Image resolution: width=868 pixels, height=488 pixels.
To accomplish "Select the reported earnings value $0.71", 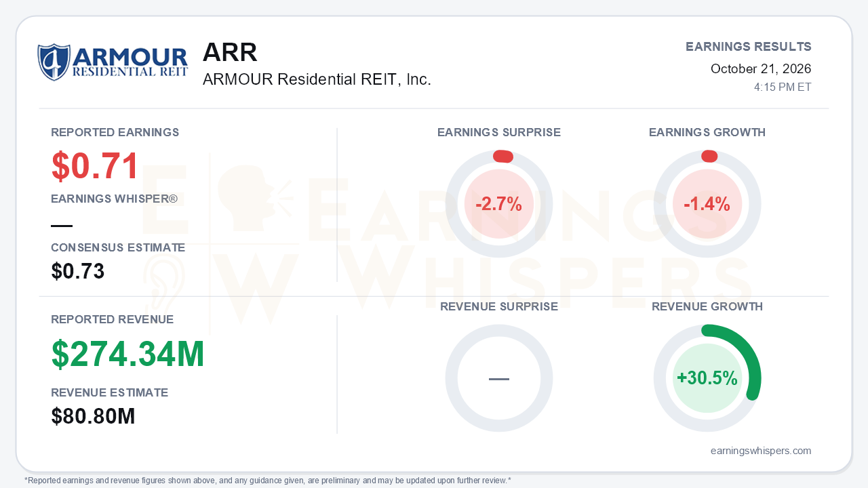I will [x=96, y=166].
